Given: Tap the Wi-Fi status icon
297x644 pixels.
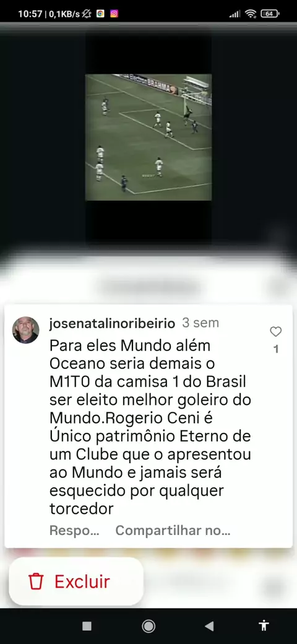Looking at the screenshot, I should (x=250, y=14).
